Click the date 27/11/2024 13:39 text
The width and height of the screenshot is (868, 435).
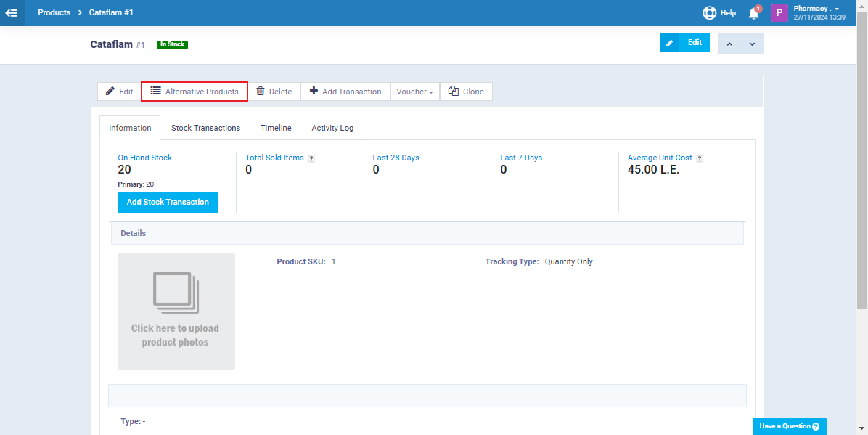pos(819,17)
